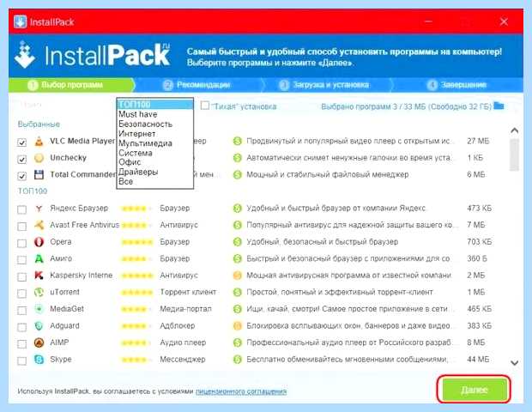Check the AIMP checkbox
Viewport: 532px width, 412px height.
pyautogui.click(x=21, y=344)
